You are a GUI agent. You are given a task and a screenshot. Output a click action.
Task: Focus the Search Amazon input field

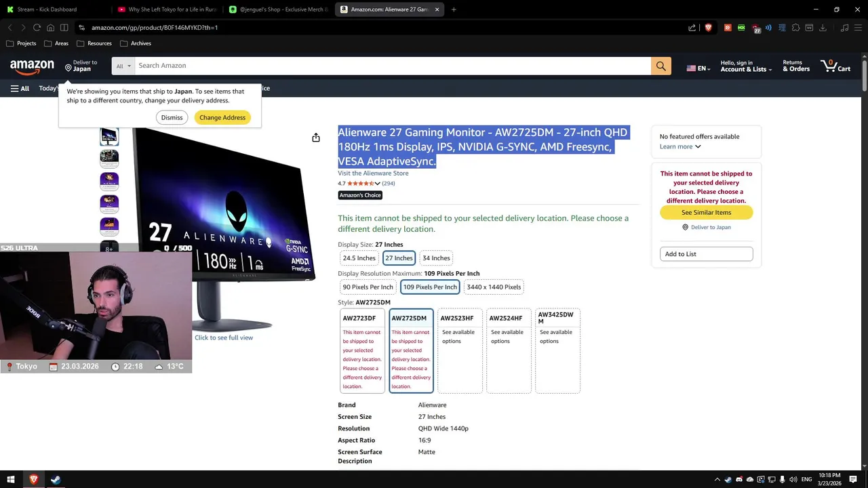[x=393, y=66]
